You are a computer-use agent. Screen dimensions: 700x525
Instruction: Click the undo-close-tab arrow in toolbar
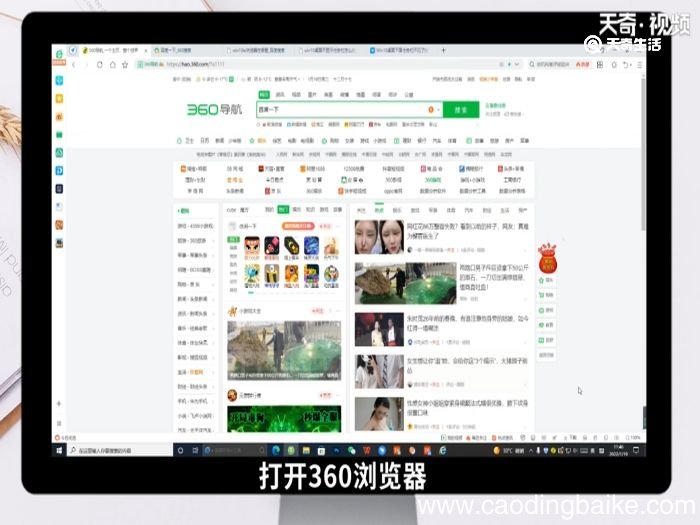tap(626, 65)
